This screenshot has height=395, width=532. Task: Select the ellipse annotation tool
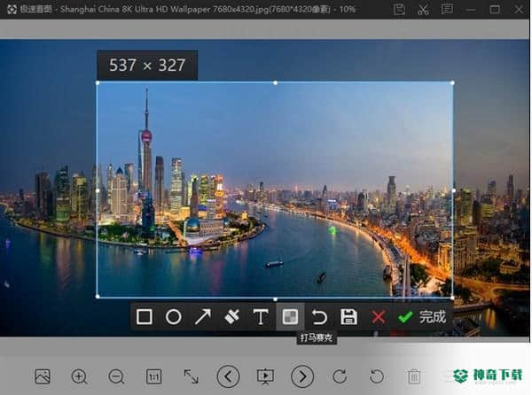[174, 317]
